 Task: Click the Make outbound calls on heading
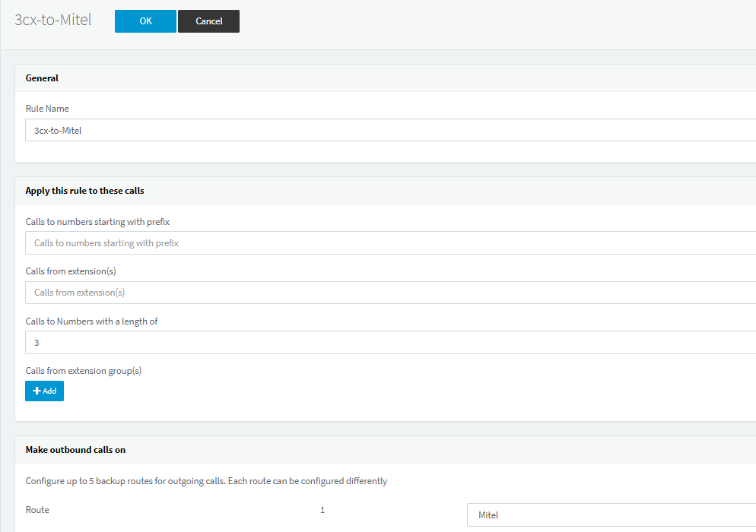pyautogui.click(x=76, y=450)
